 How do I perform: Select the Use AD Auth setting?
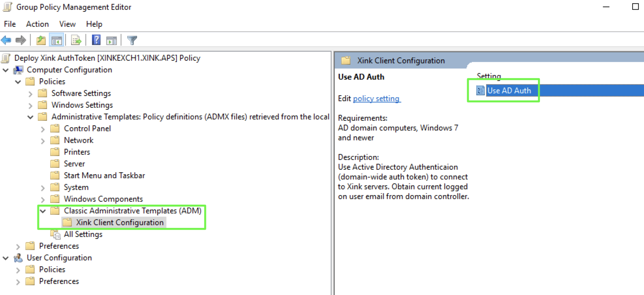click(509, 91)
